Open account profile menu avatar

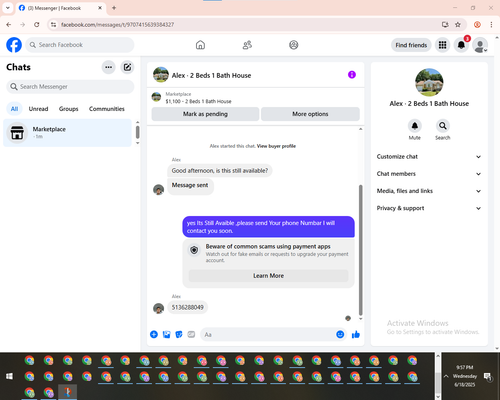[480, 45]
